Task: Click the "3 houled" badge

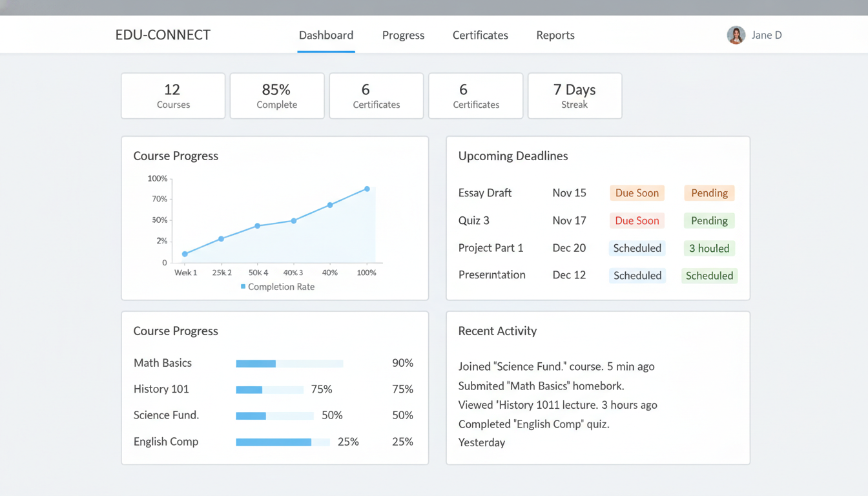Action: pyautogui.click(x=709, y=248)
